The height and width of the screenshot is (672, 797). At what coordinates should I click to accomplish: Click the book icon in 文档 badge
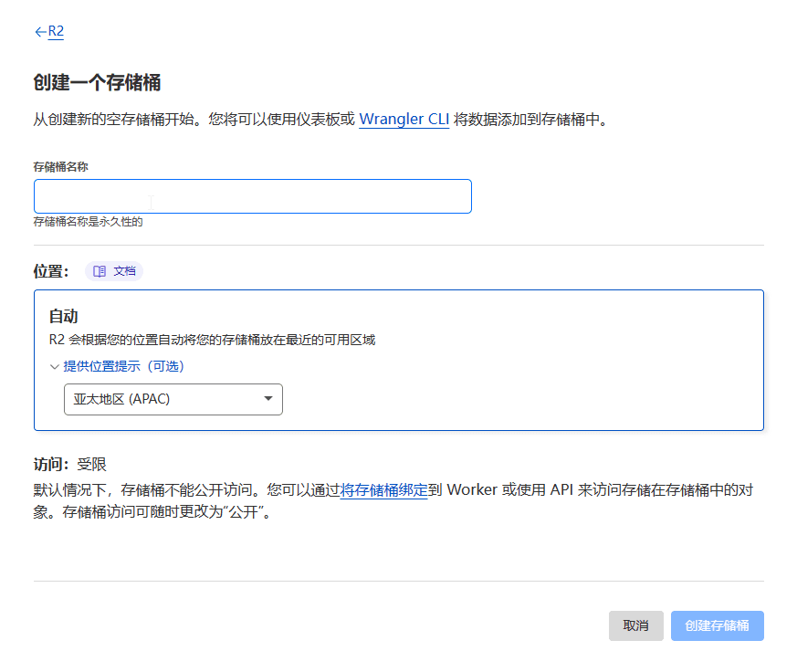click(x=100, y=271)
